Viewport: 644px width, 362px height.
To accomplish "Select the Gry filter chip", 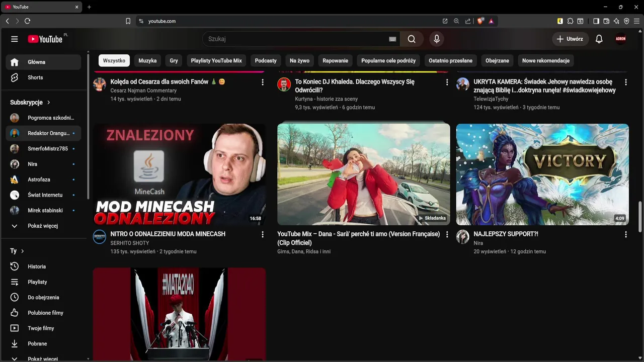I will pos(174,60).
